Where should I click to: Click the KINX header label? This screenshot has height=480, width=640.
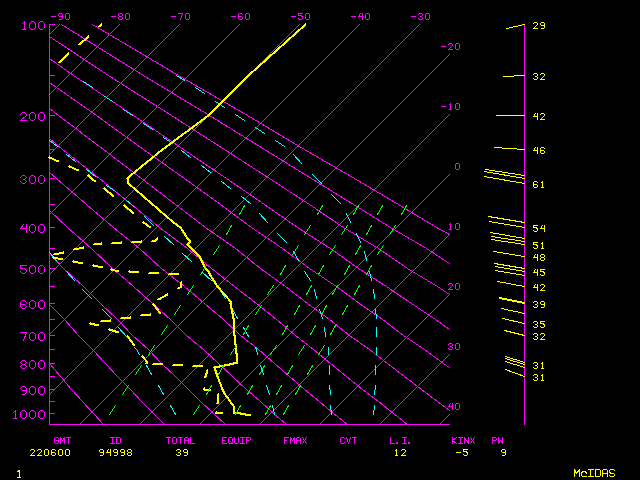pyautogui.click(x=463, y=440)
